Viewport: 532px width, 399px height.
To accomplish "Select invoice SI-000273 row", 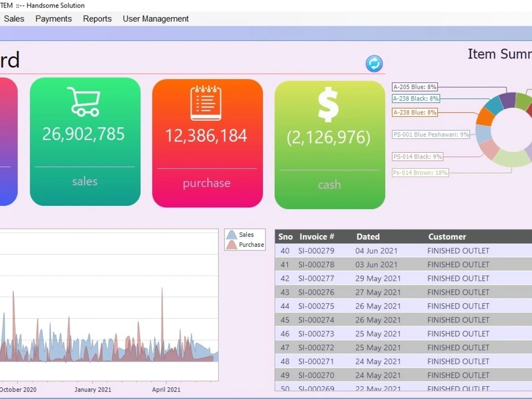I will [403, 334].
